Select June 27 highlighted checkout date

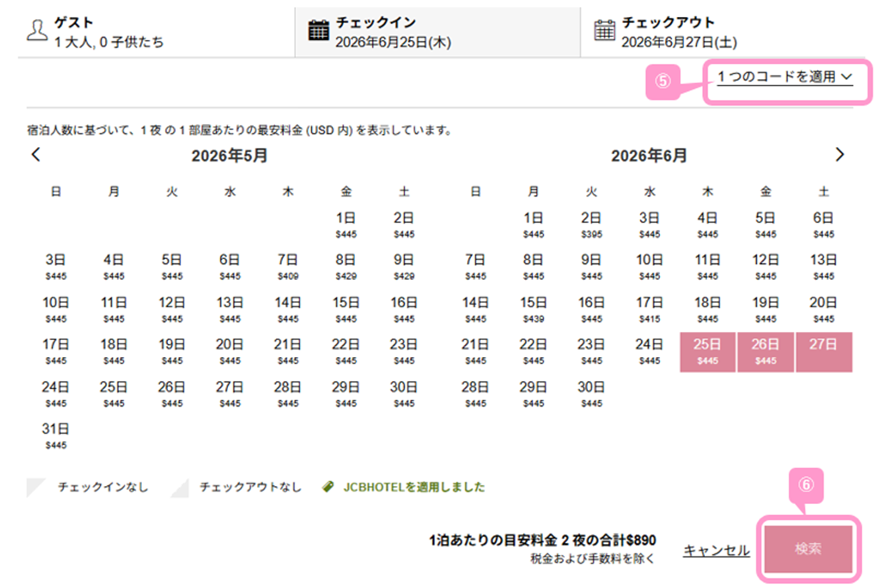(824, 351)
